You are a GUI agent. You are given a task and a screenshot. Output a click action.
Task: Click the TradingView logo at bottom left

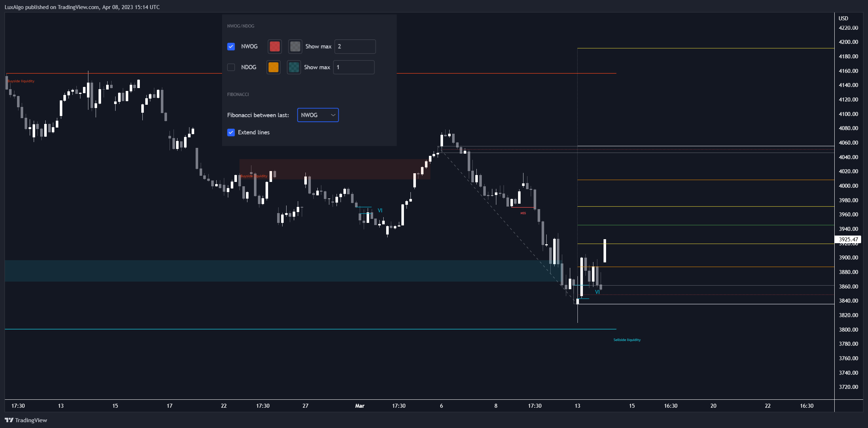26,420
